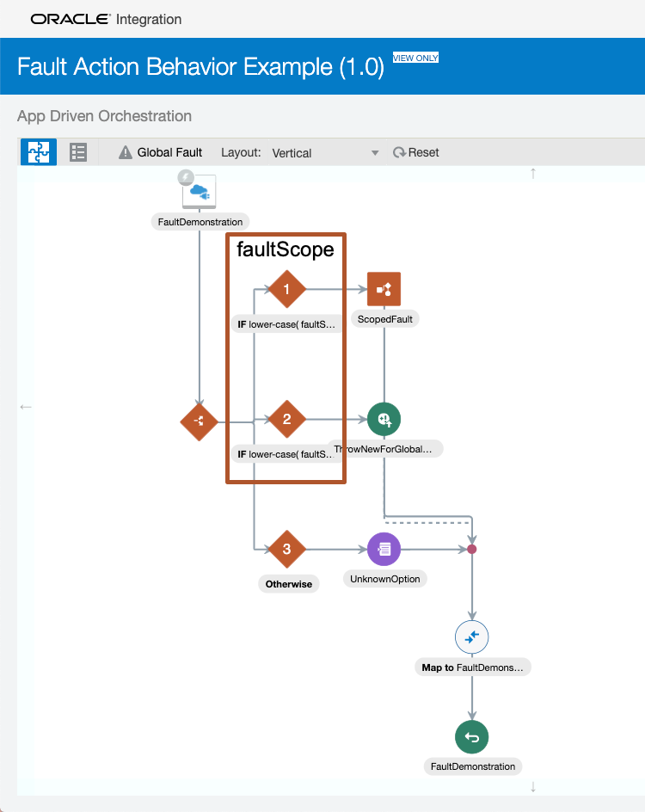Screen dimensions: 645x812
Task: Select the ScopedFault scope icon
Action: click(x=384, y=289)
